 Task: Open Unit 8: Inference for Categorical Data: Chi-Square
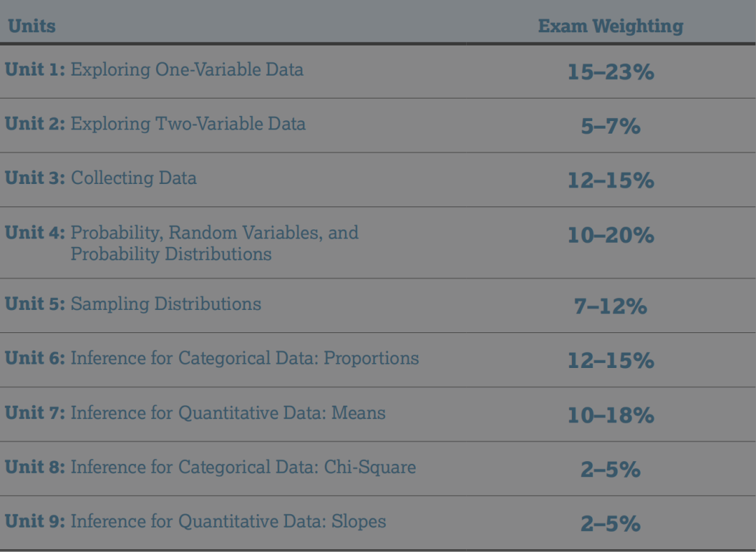pyautogui.click(x=210, y=467)
